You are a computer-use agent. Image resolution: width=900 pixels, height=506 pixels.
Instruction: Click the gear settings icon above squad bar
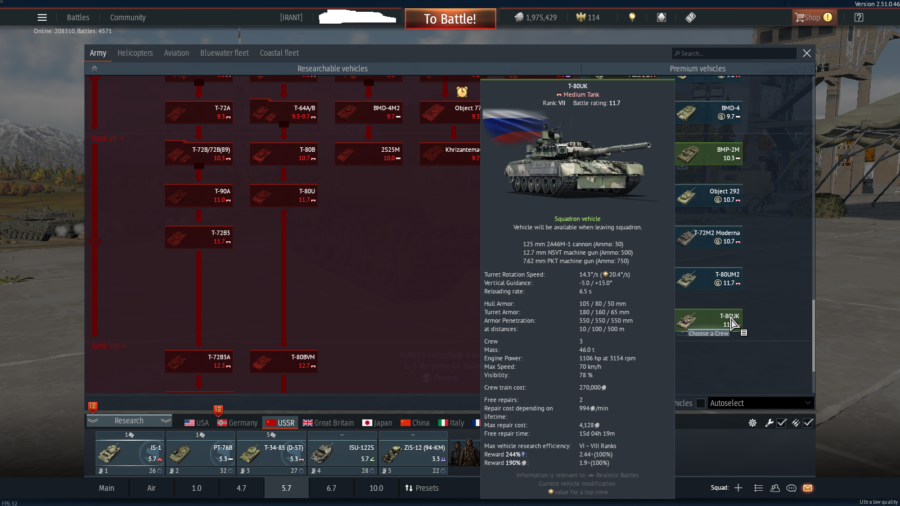coord(752,423)
